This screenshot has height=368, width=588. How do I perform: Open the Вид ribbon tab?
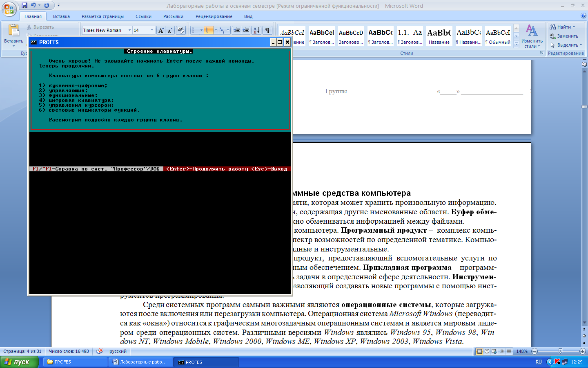(248, 16)
